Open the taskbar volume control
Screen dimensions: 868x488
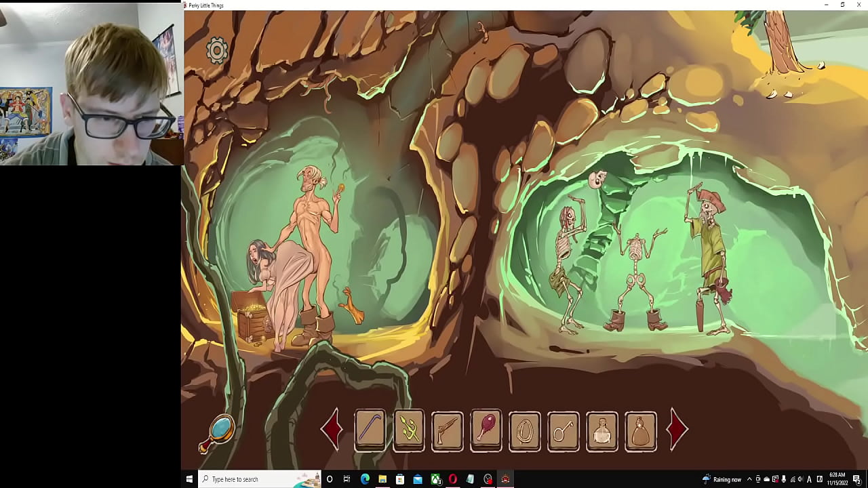(x=800, y=479)
